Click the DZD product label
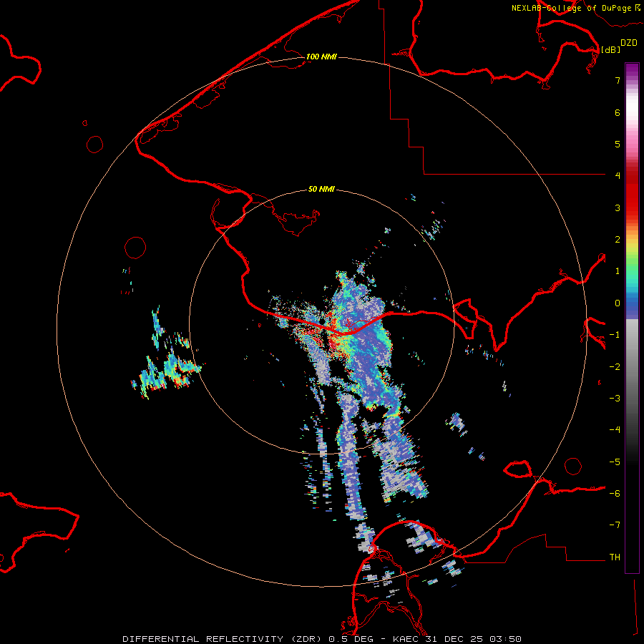This screenshot has width=644, height=644. [629, 43]
